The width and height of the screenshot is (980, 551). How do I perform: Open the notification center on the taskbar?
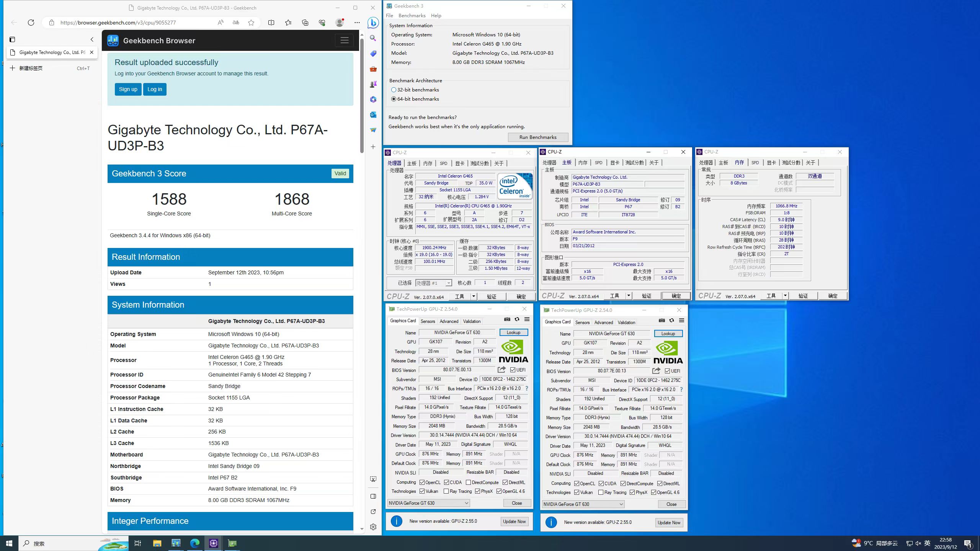click(x=968, y=543)
